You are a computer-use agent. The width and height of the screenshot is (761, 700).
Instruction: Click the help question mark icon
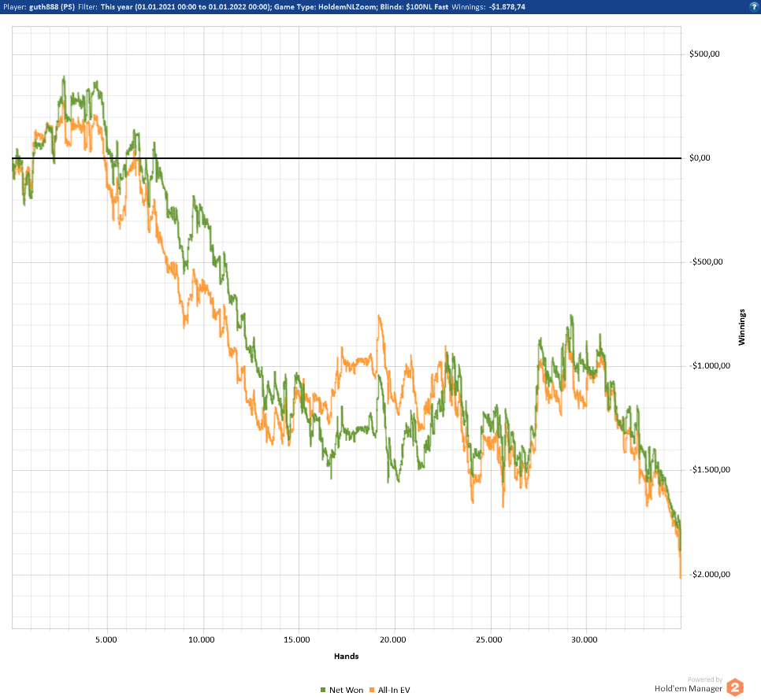[x=755, y=7]
